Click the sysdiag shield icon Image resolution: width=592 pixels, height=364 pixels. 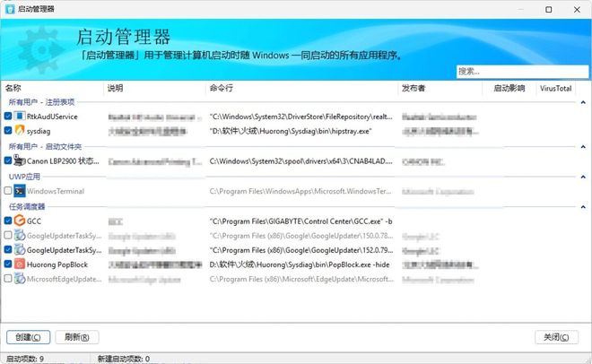[x=19, y=131]
